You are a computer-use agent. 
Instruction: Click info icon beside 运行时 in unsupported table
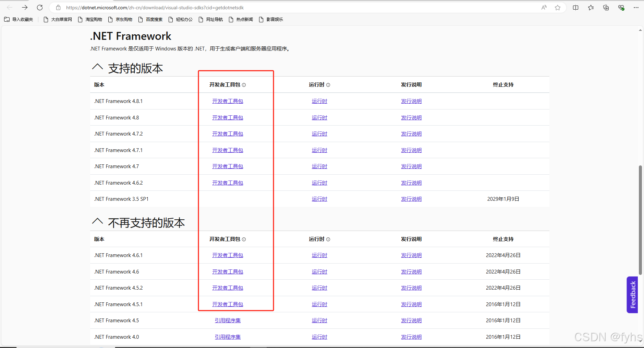click(x=328, y=239)
